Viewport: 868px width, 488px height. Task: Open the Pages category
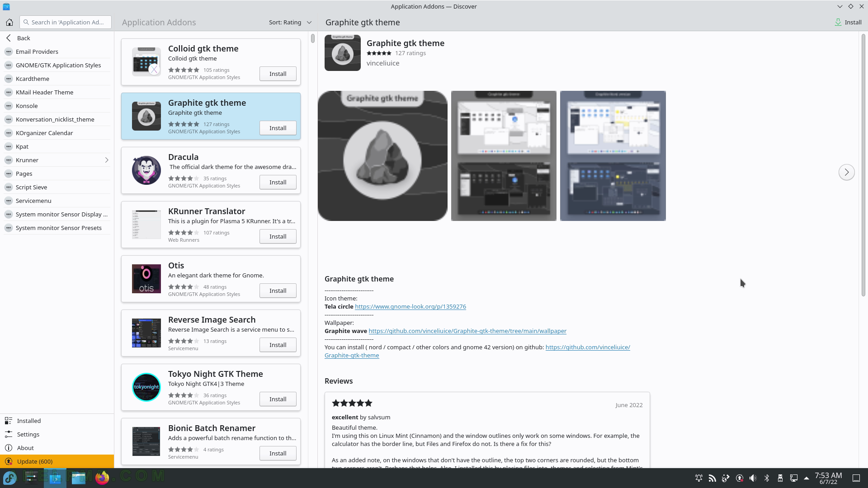57,174
